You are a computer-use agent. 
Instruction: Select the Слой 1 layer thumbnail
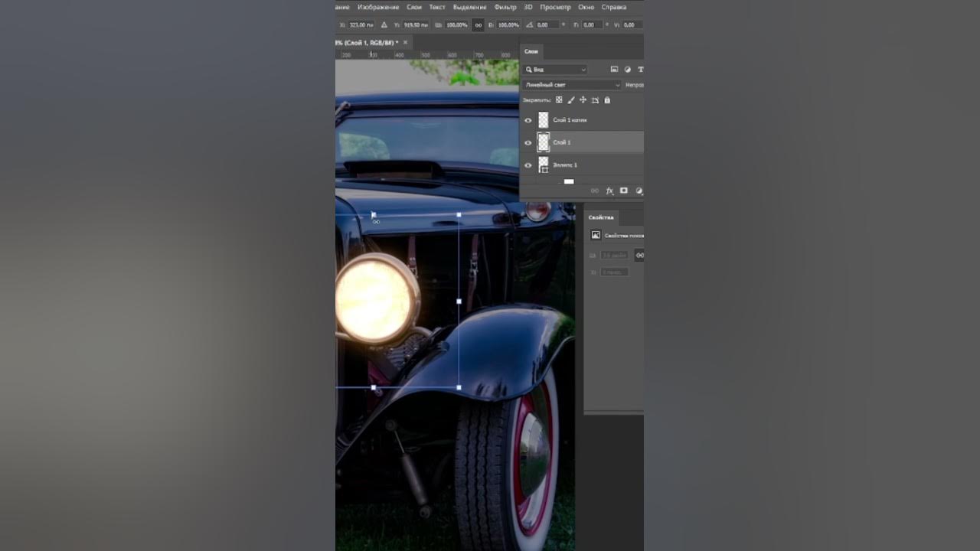click(x=544, y=142)
